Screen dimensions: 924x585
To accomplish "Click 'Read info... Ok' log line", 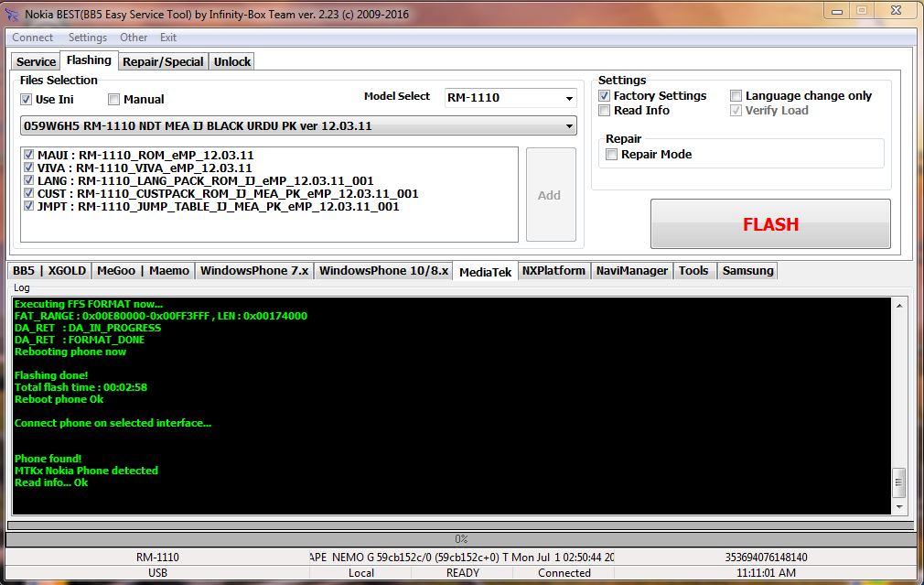I will click(51, 482).
